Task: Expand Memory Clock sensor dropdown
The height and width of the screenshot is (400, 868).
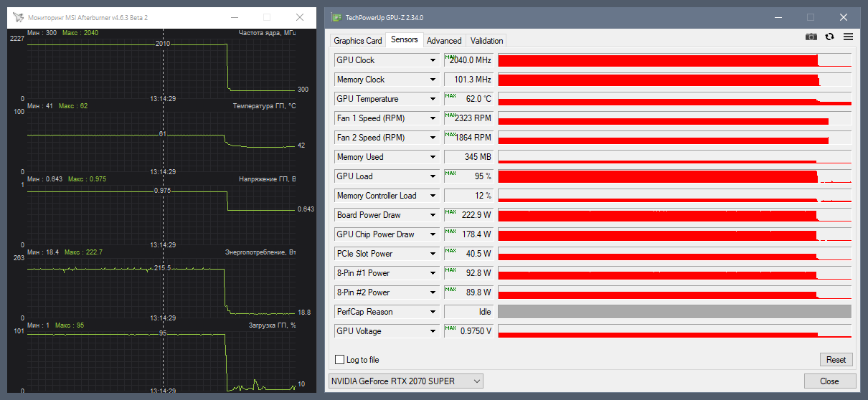Action: [x=433, y=80]
